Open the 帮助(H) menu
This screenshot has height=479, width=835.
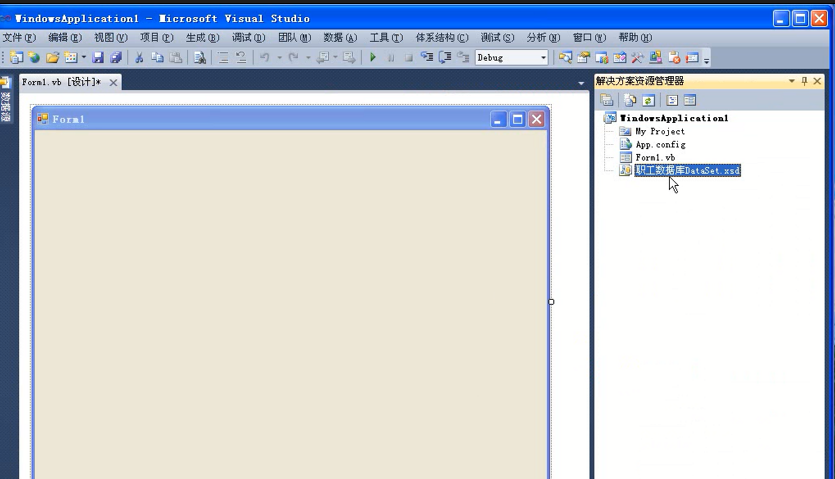tap(635, 38)
